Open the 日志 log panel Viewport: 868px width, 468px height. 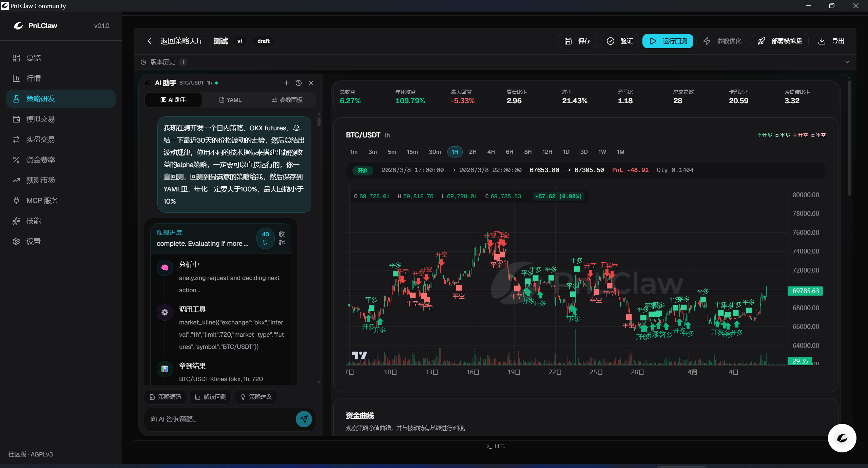coord(496,446)
